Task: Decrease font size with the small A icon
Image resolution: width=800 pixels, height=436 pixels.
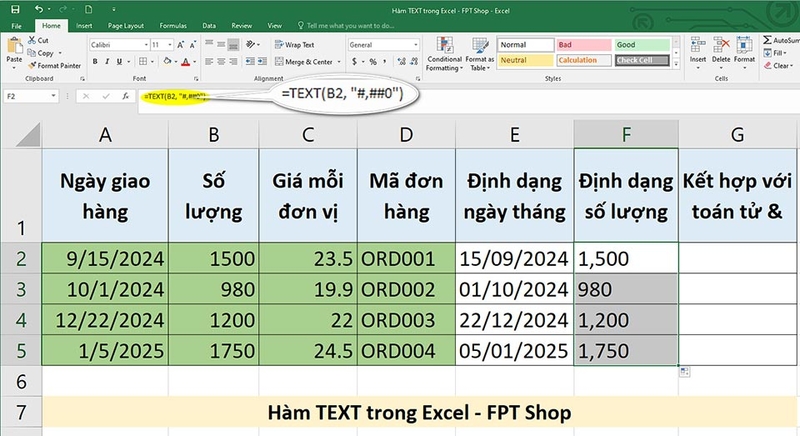Action: coord(192,45)
